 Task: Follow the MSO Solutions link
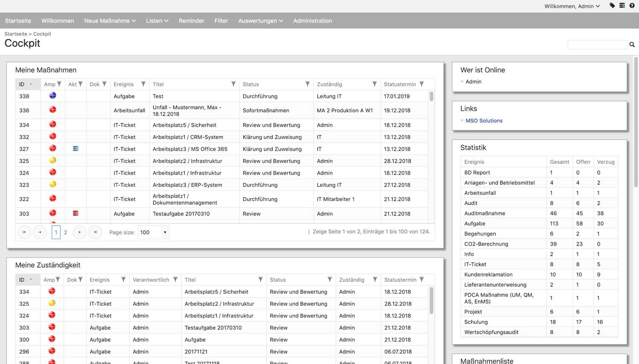click(x=484, y=120)
